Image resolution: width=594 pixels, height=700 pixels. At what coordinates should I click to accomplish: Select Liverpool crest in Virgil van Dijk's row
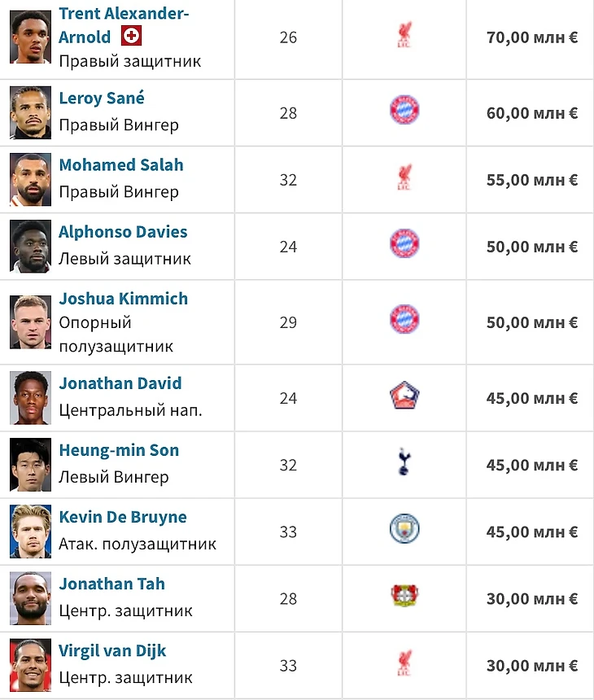click(x=403, y=664)
